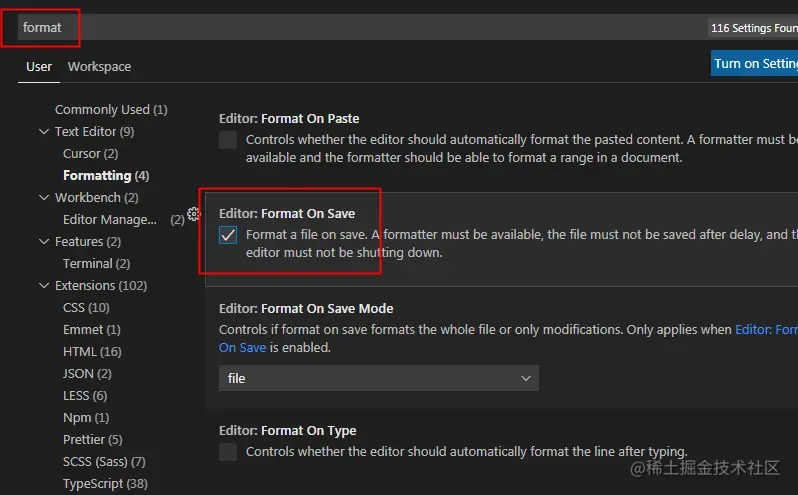The width and height of the screenshot is (798, 495).
Task: Open the Formatting settings category
Action: tap(105, 176)
